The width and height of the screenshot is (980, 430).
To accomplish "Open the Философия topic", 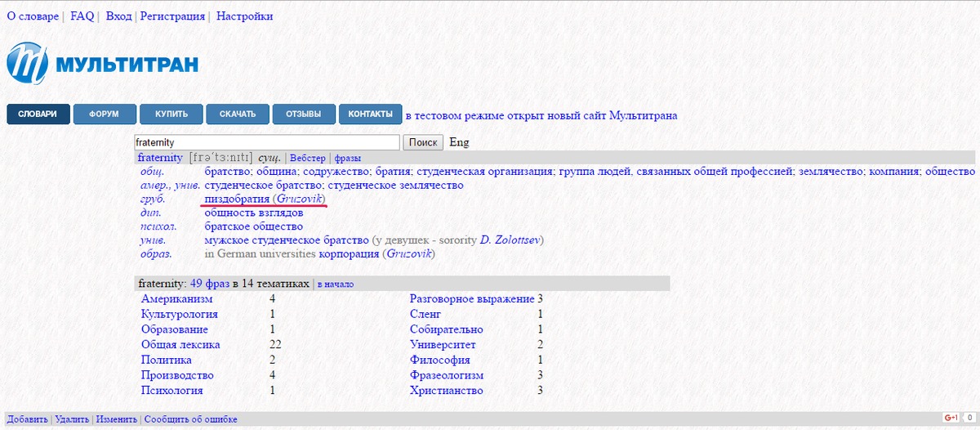I will (x=440, y=360).
